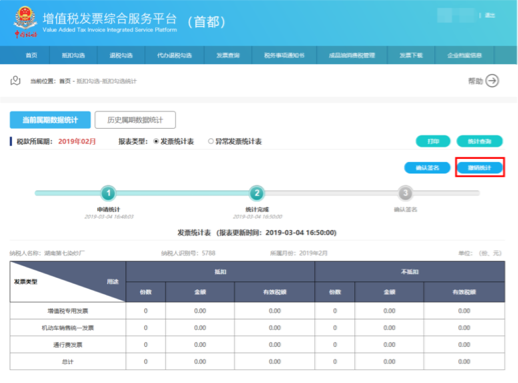Click 首页 in the breadcrumb path
This screenshot has width=518, height=383.
click(x=65, y=81)
